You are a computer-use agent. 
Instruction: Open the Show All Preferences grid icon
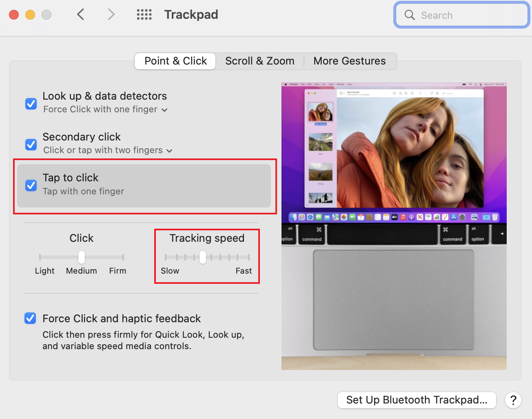[144, 14]
